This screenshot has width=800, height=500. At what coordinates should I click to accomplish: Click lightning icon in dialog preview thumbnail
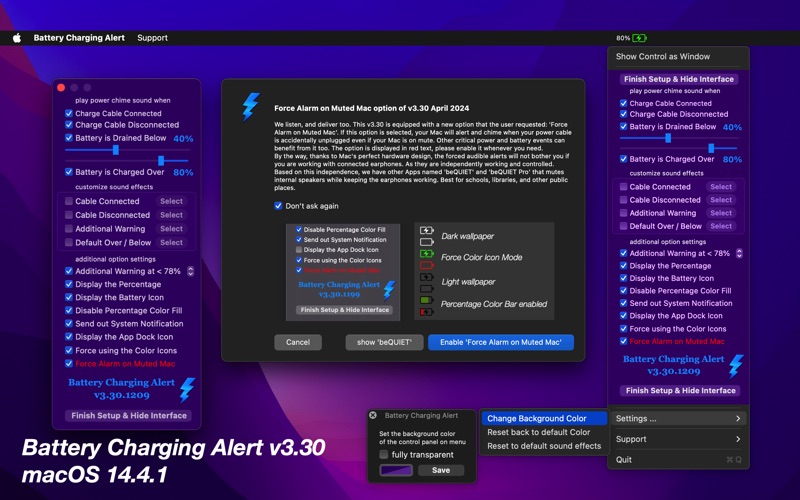[x=389, y=289]
